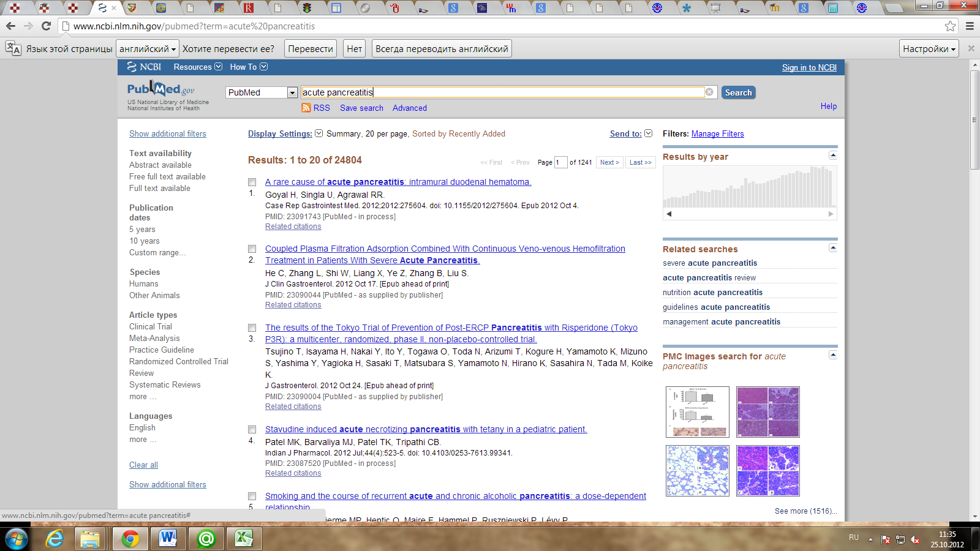
Task: Filter by Randomized Controlled Trial
Action: click(x=179, y=361)
